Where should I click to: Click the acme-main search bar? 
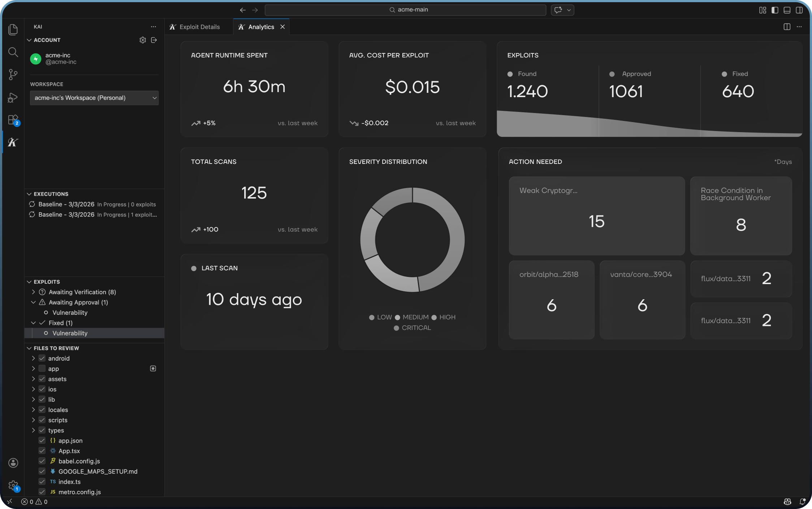pyautogui.click(x=405, y=10)
